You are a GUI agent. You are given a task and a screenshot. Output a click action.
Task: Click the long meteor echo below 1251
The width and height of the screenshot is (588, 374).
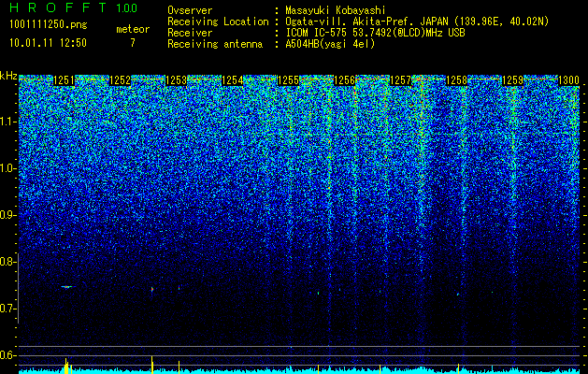(68, 287)
